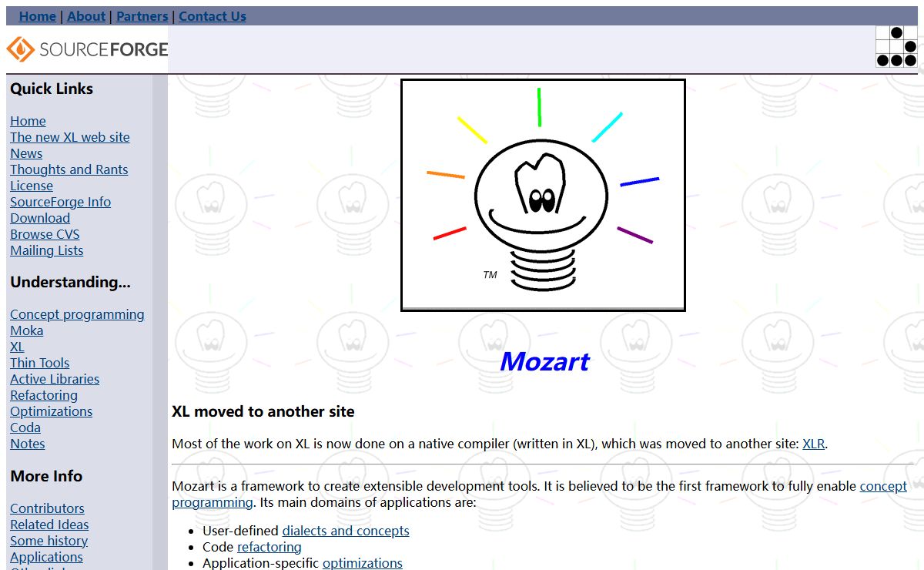Open the Thin Tools link
Image resolution: width=924 pixels, height=570 pixels.
(40, 363)
